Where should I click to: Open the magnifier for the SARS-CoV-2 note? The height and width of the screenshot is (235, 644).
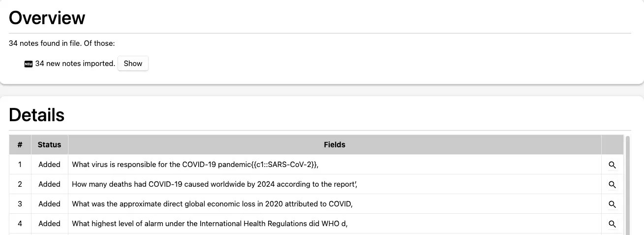point(612,165)
